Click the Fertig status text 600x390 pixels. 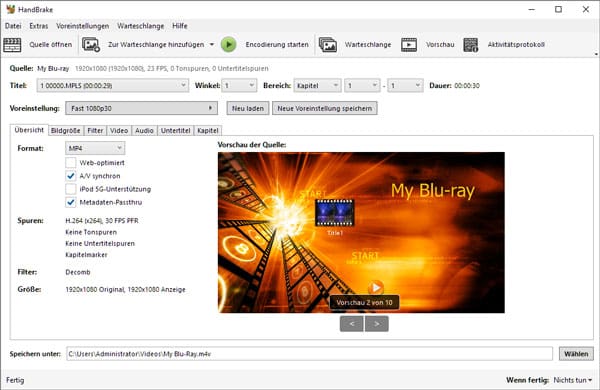click(x=15, y=380)
